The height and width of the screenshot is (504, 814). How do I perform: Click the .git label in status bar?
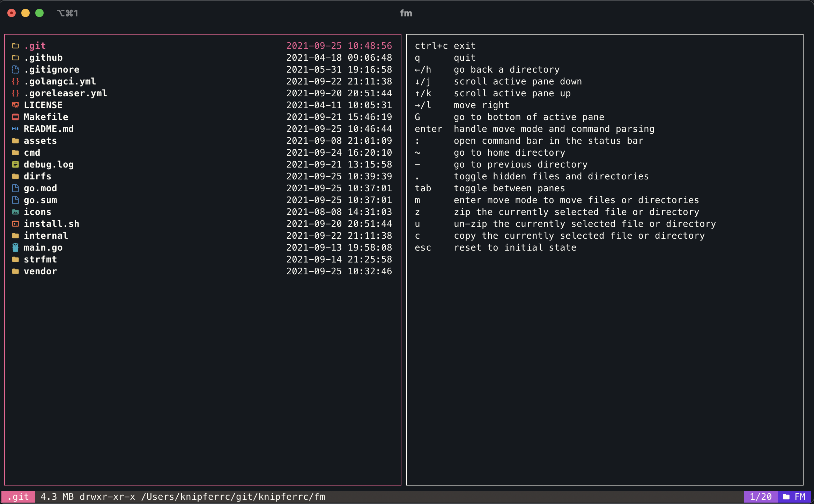coord(18,497)
